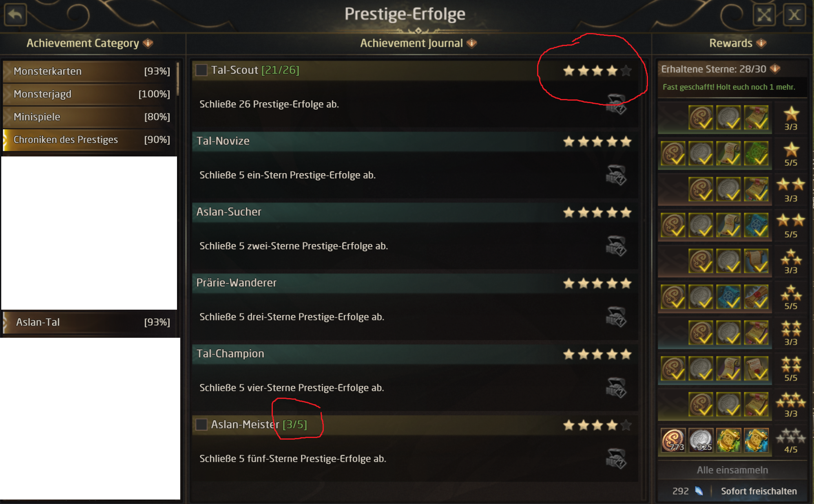
Task: Click the Erhaltene Sterne info diamond icon
Action: click(x=775, y=69)
